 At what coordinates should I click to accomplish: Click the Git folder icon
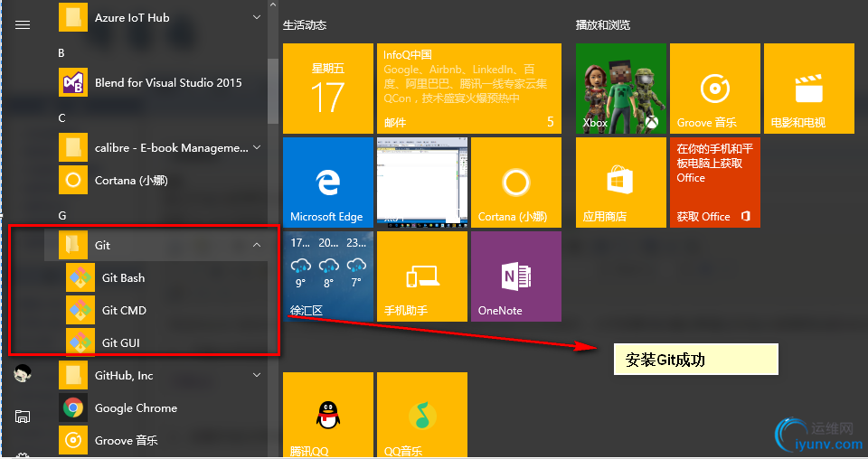click(x=73, y=245)
